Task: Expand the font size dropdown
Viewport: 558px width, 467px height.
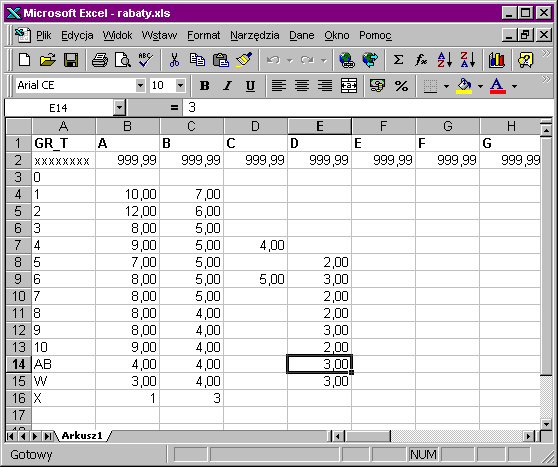Action: click(180, 85)
